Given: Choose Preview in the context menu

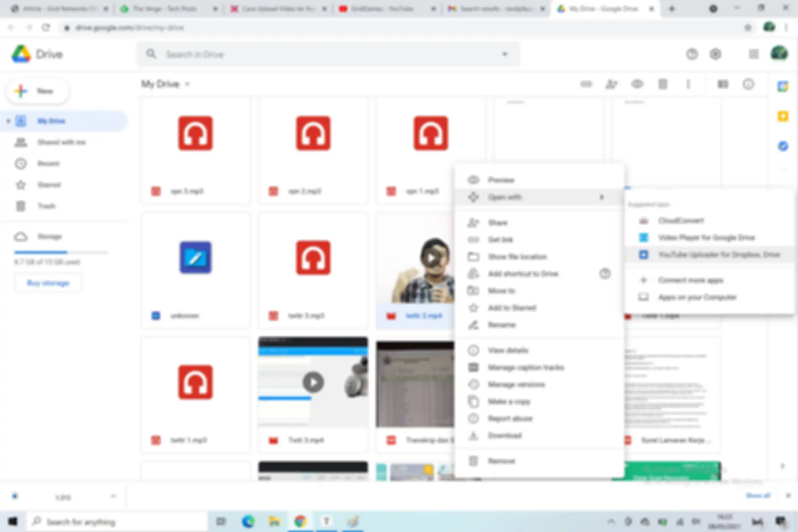Looking at the screenshot, I should click(x=539, y=180).
